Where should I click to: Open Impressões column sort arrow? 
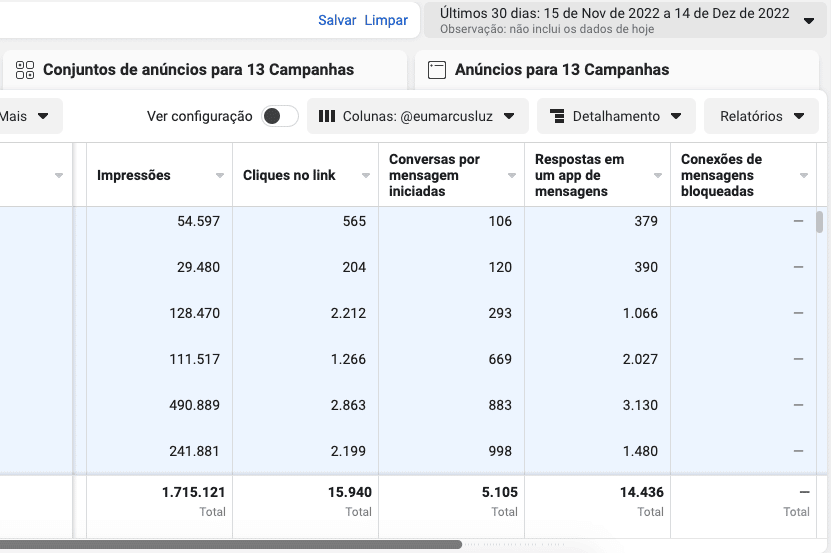click(x=220, y=175)
